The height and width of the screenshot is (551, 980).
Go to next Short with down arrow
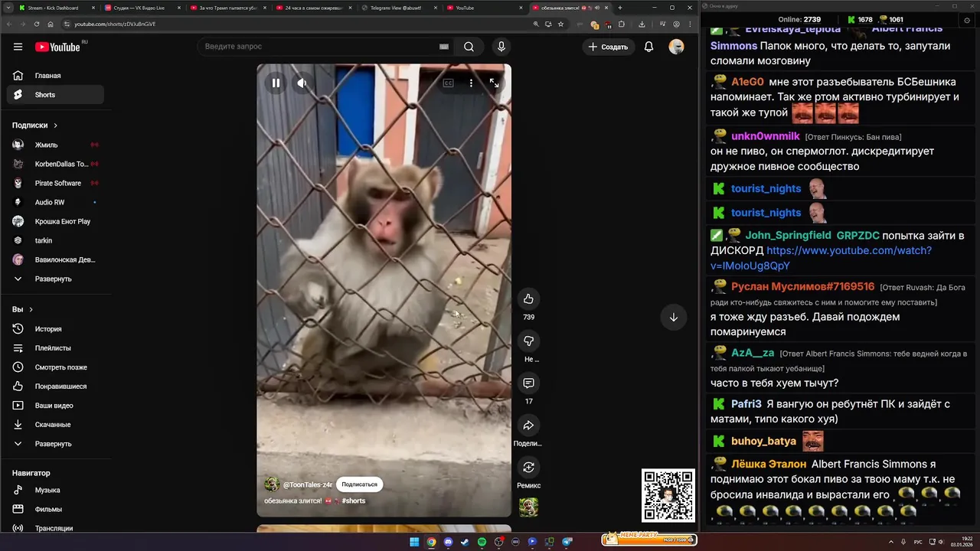(x=674, y=317)
